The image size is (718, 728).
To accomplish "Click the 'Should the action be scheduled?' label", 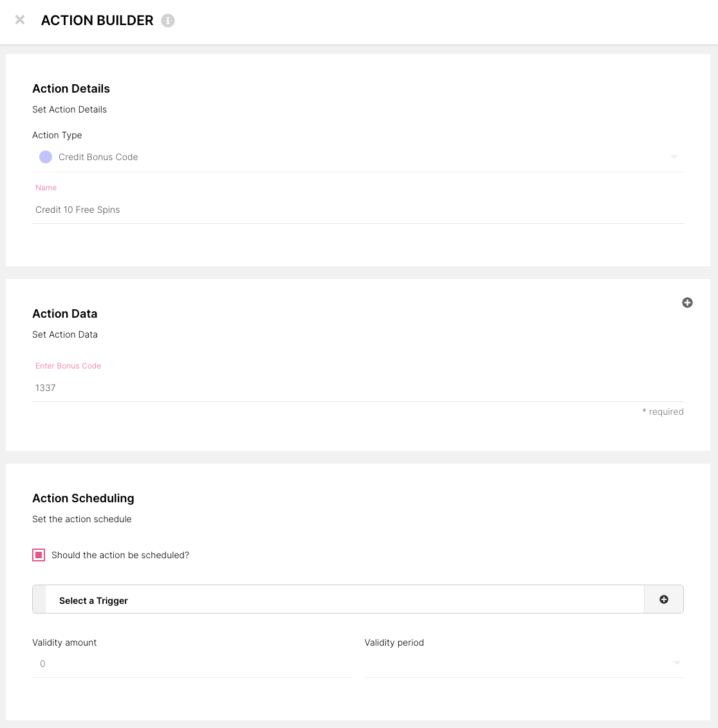I will [x=120, y=555].
